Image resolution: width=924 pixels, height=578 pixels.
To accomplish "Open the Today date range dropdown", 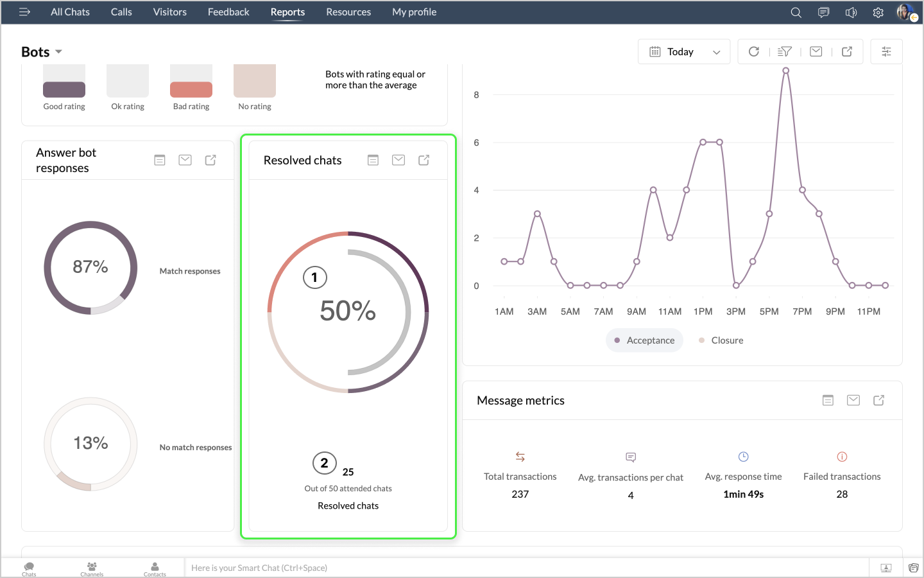I will tap(684, 51).
